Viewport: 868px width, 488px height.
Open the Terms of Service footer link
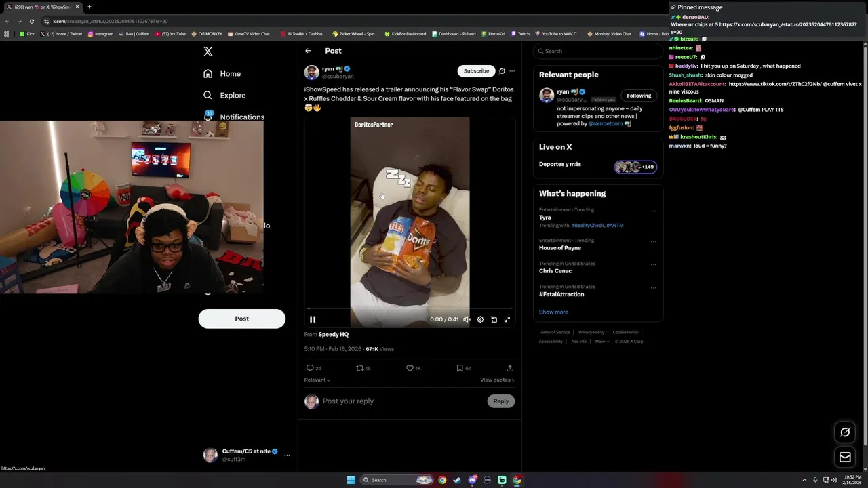555,333
